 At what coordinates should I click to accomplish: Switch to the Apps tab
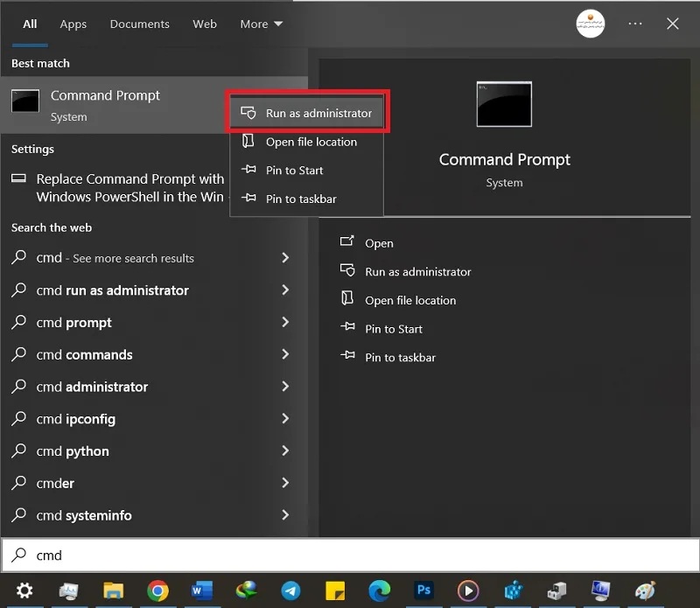click(73, 24)
